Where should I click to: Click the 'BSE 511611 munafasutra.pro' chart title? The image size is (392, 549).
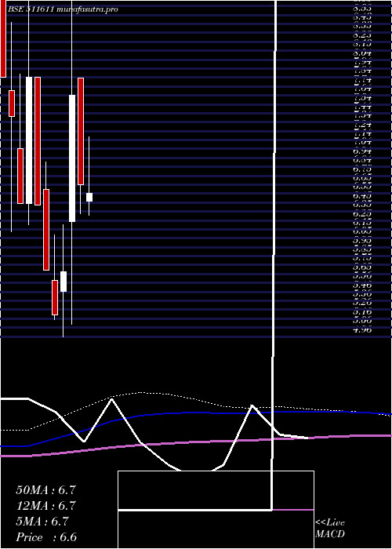point(63,9)
